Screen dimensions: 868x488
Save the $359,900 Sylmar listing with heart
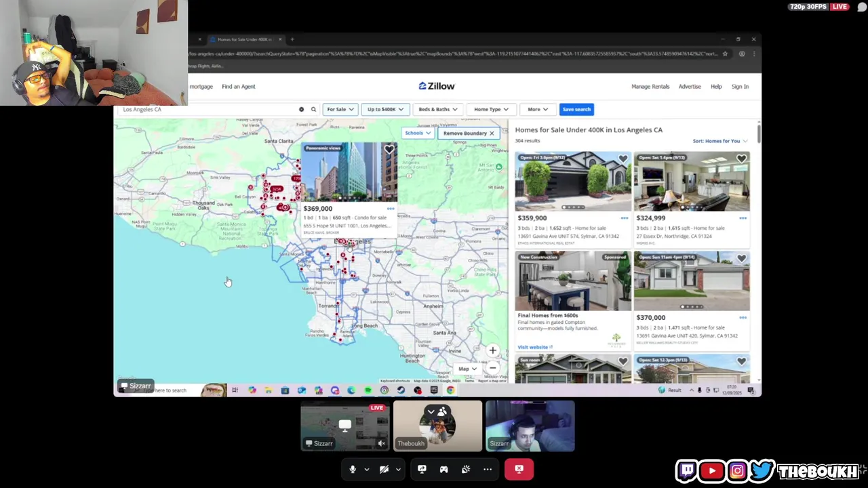tap(623, 159)
